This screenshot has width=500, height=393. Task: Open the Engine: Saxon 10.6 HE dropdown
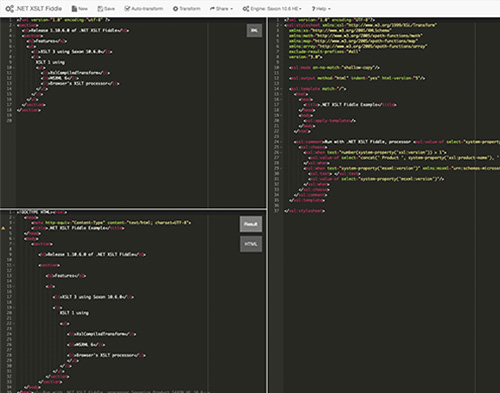click(x=272, y=9)
